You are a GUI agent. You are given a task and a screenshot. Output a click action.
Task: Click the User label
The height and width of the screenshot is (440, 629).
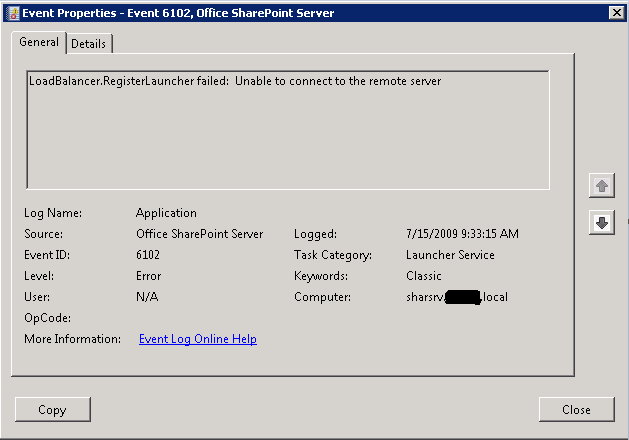(37, 297)
